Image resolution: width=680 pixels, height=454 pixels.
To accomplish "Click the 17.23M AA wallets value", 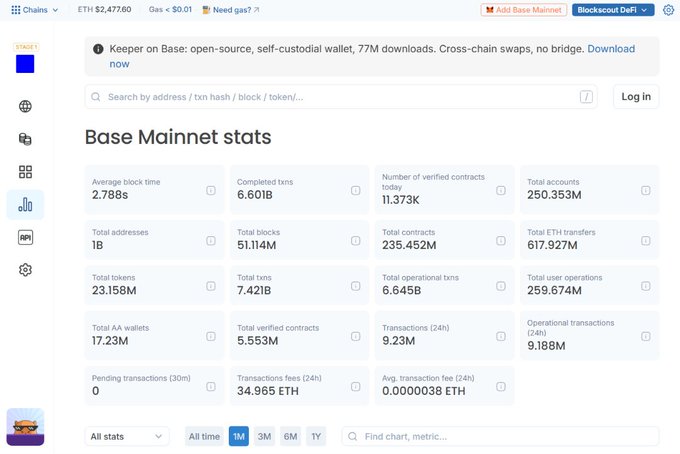I will pos(110,341).
